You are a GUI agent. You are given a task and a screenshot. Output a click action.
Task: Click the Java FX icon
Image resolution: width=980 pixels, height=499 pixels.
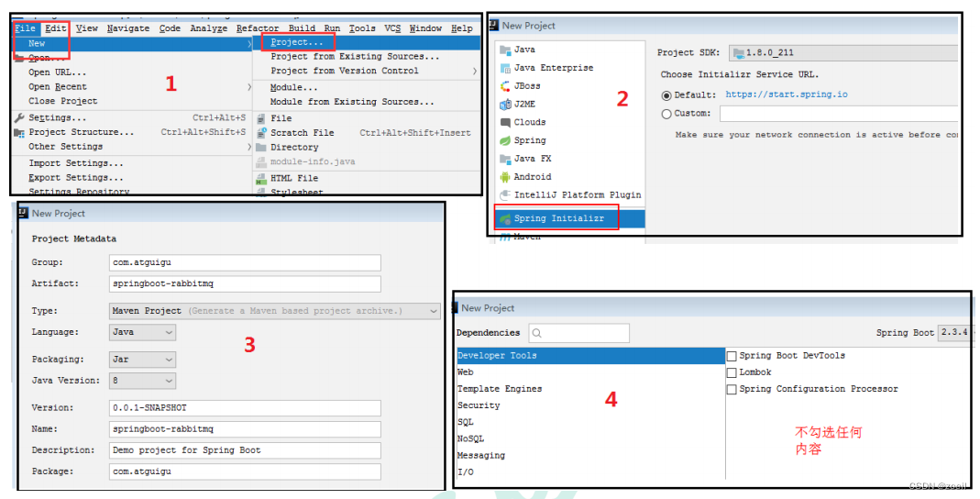click(505, 158)
